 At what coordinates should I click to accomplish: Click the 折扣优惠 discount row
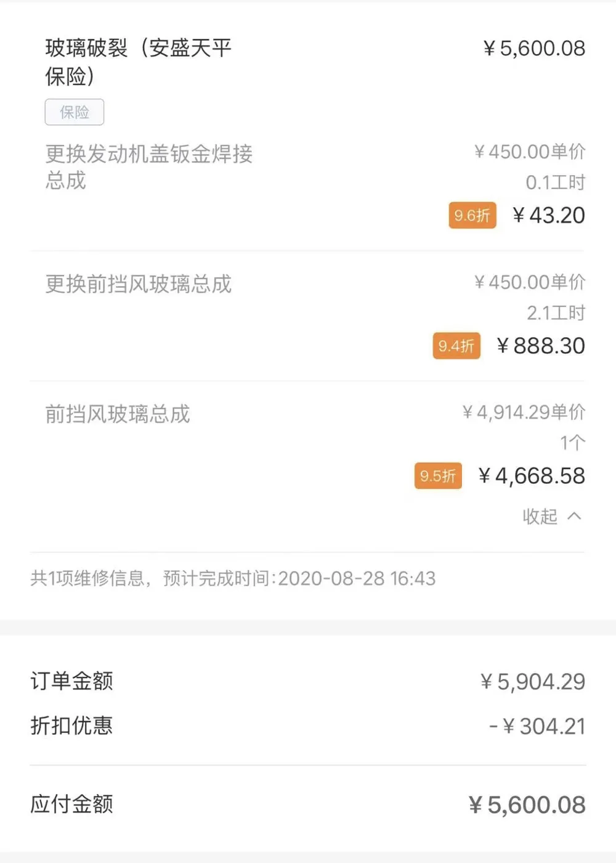pos(308,726)
